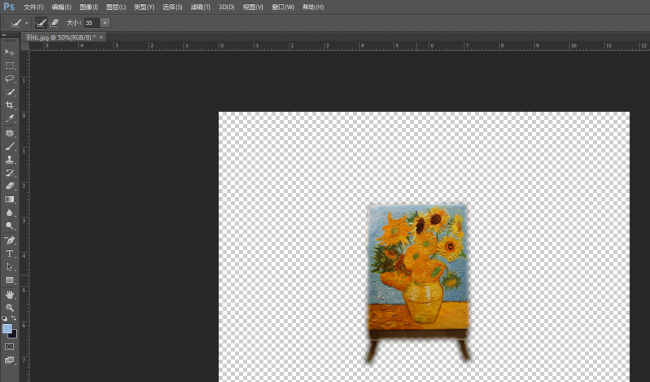The width and height of the screenshot is (650, 382).
Task: Select the Dodge tool
Action: [10, 226]
